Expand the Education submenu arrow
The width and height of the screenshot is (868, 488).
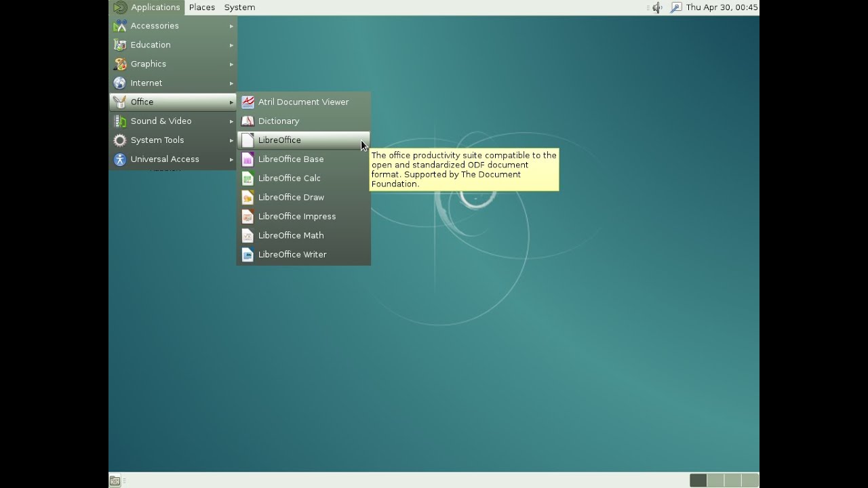point(231,45)
